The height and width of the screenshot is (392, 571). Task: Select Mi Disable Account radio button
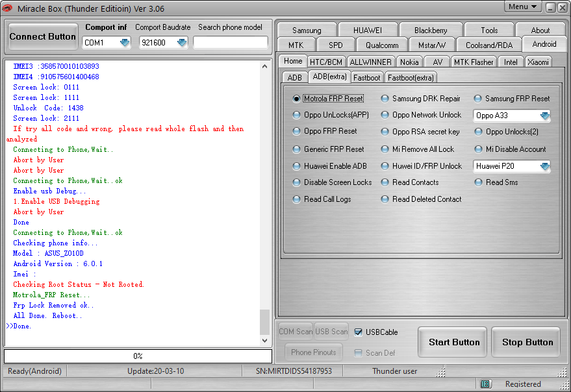tap(510, 149)
